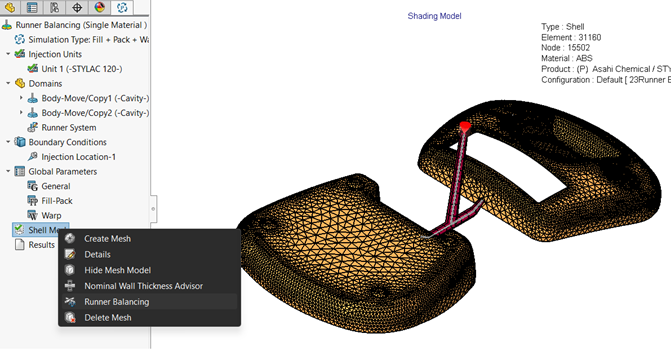Switch to the PropertyManager tab icon
Image resolution: width=671 pixels, height=360 pixels.
pyautogui.click(x=32, y=7)
